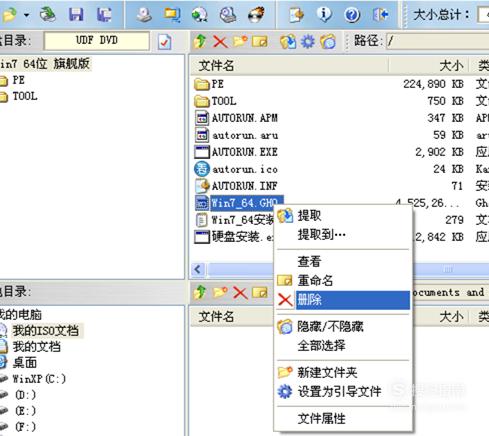The height and width of the screenshot is (436, 489).
Task: Open the dropdown arrow beside Open icon
Action: tap(27, 15)
